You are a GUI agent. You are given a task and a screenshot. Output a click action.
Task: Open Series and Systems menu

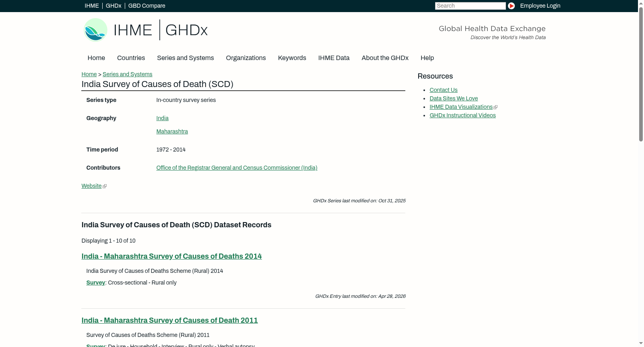(186, 58)
